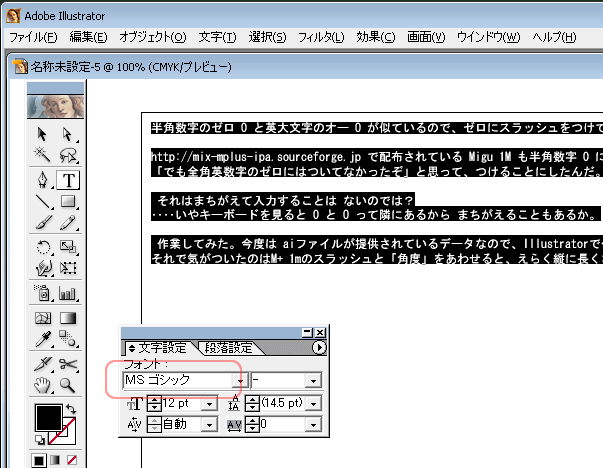The width and height of the screenshot is (603, 468).
Task: Click the Venus image at toolbox top
Action: (55, 107)
